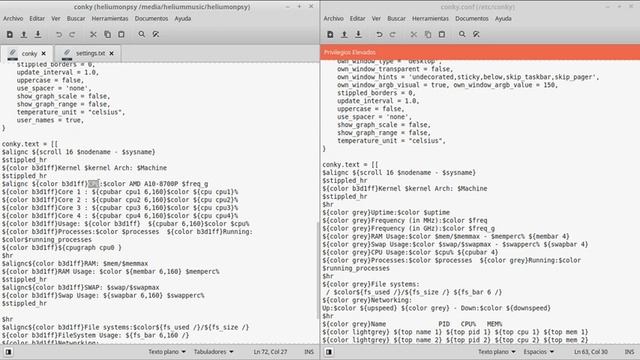Viewport: 640px width, 360px height.
Task: Open Ayuda menu in conky.conf window
Action: pyautogui.click(x=503, y=18)
